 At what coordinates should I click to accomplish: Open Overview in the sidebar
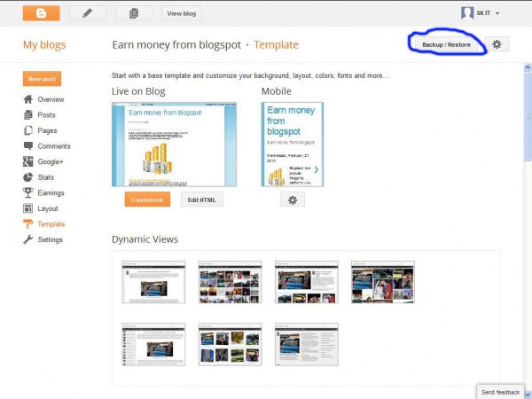pos(51,99)
